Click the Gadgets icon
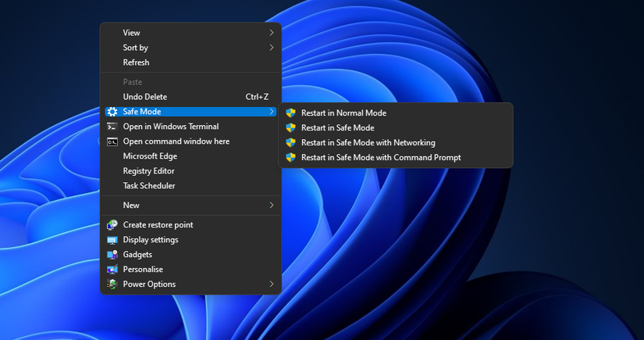 click(x=112, y=255)
